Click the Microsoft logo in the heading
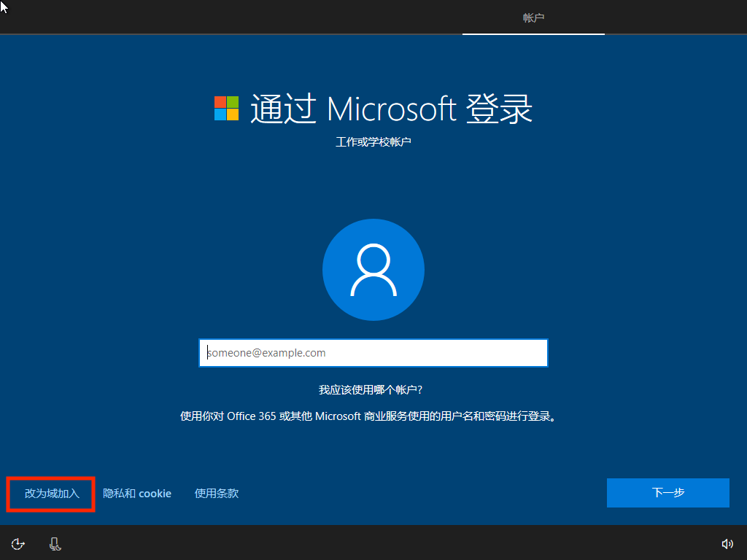 [226, 108]
